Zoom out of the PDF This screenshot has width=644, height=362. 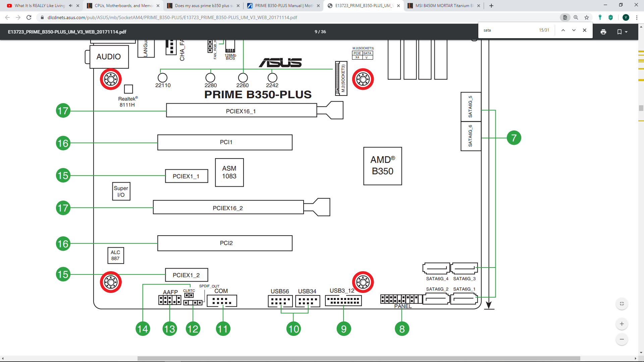tap(622, 339)
